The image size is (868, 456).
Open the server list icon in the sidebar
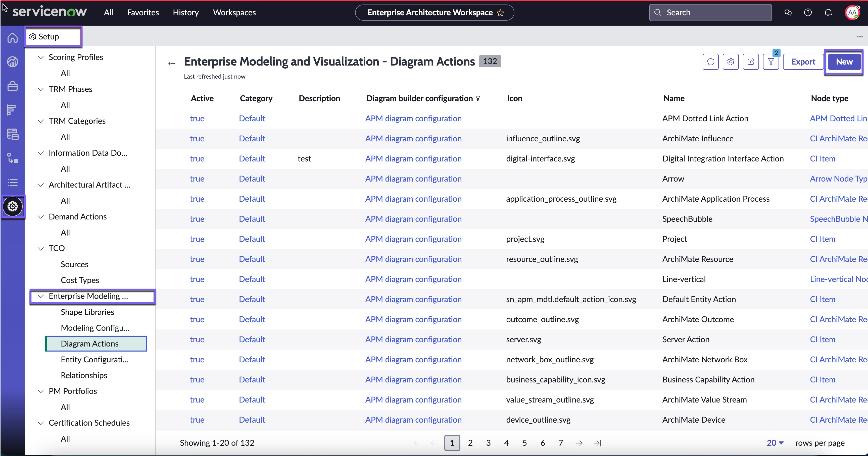[x=13, y=134]
